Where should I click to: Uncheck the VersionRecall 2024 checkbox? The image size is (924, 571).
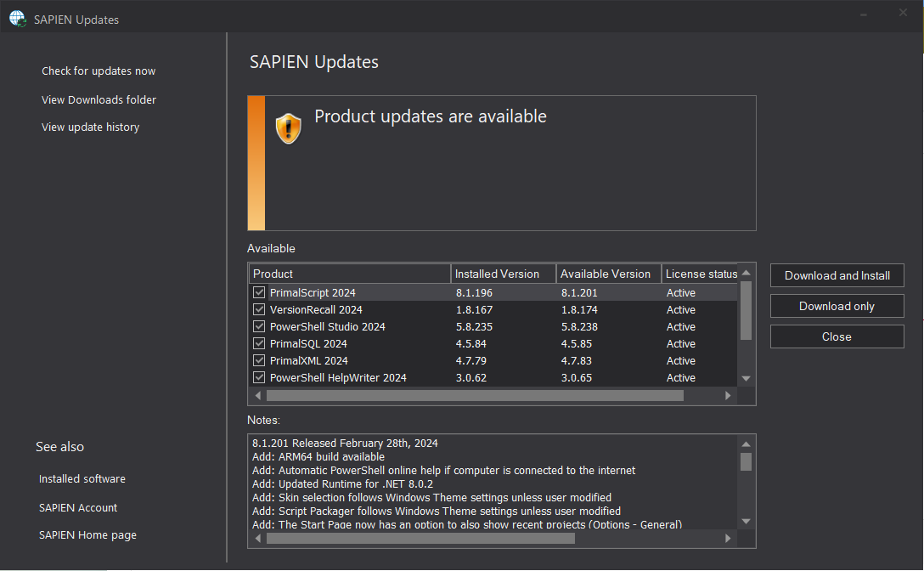(259, 309)
